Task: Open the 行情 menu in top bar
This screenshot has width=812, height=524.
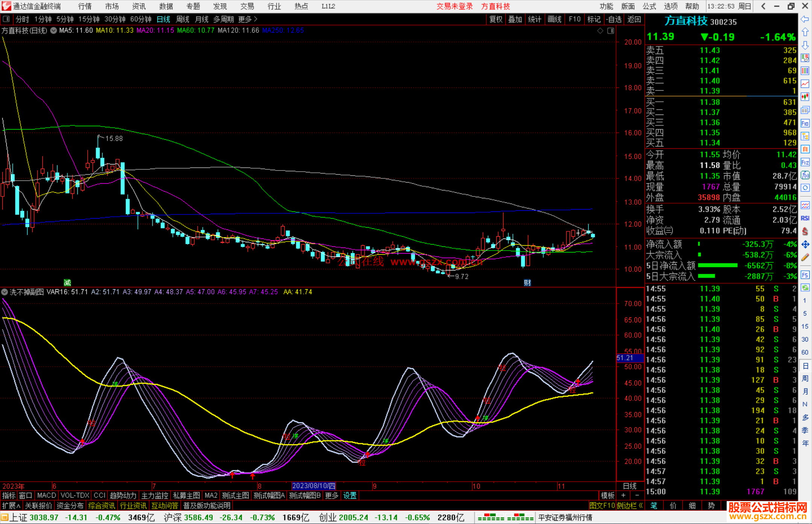Action: (85, 6)
